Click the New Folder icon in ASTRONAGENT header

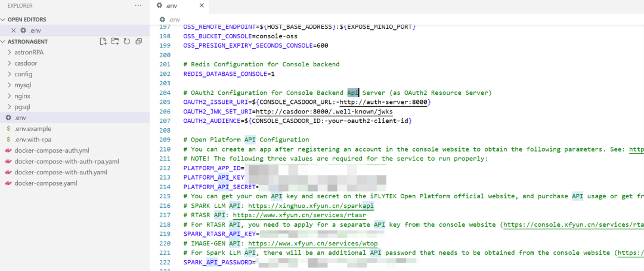(x=115, y=41)
